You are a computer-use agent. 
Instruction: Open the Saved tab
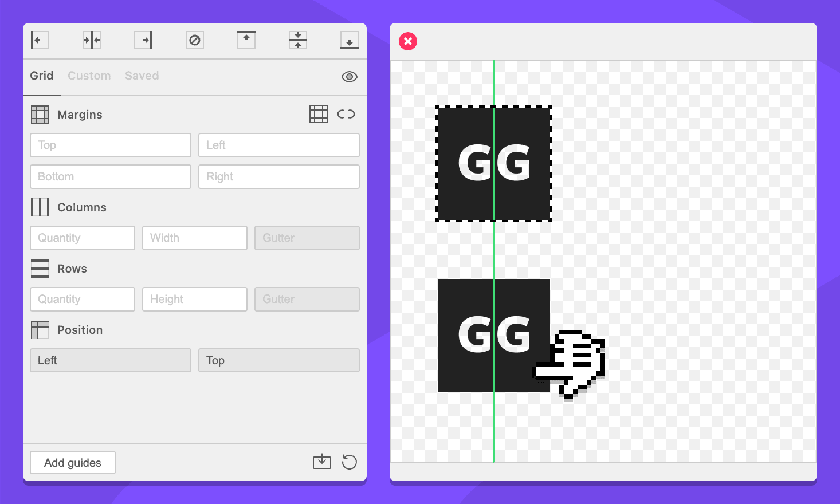coord(142,76)
